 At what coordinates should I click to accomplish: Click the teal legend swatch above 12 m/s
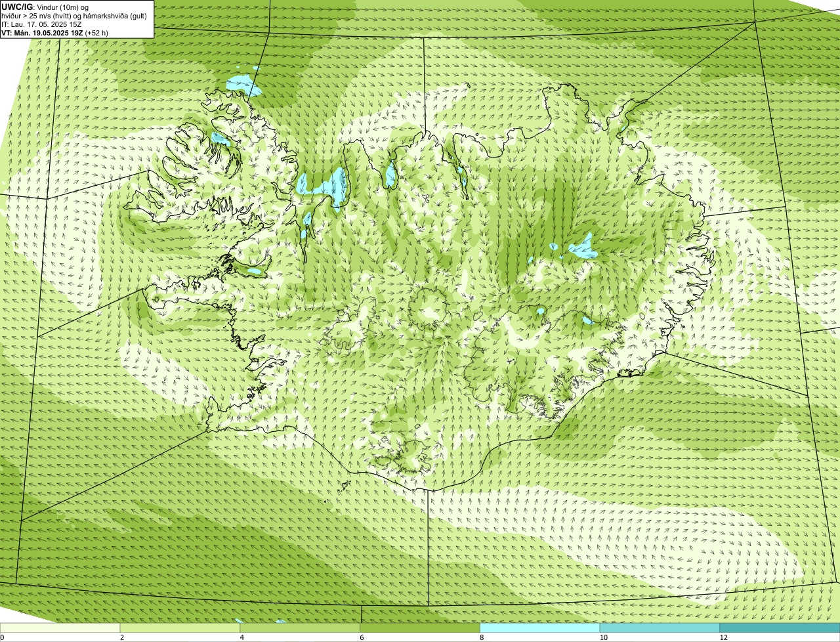coord(780,628)
